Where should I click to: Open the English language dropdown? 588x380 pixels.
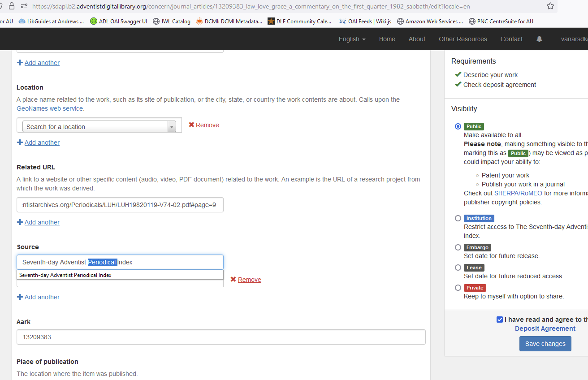click(352, 39)
